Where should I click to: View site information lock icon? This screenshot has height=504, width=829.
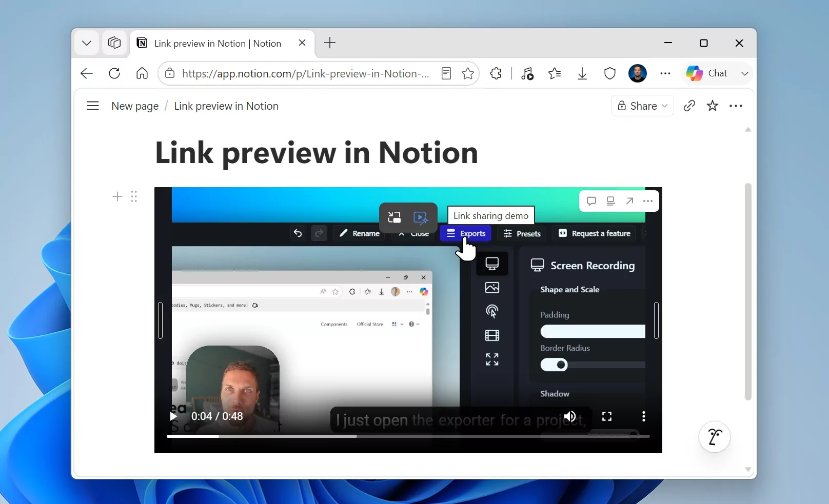pyautogui.click(x=170, y=74)
